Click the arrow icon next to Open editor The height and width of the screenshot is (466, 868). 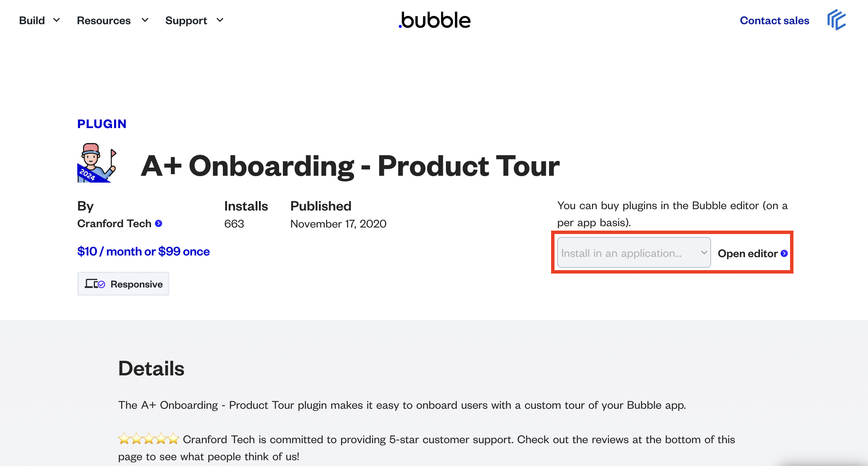click(784, 253)
